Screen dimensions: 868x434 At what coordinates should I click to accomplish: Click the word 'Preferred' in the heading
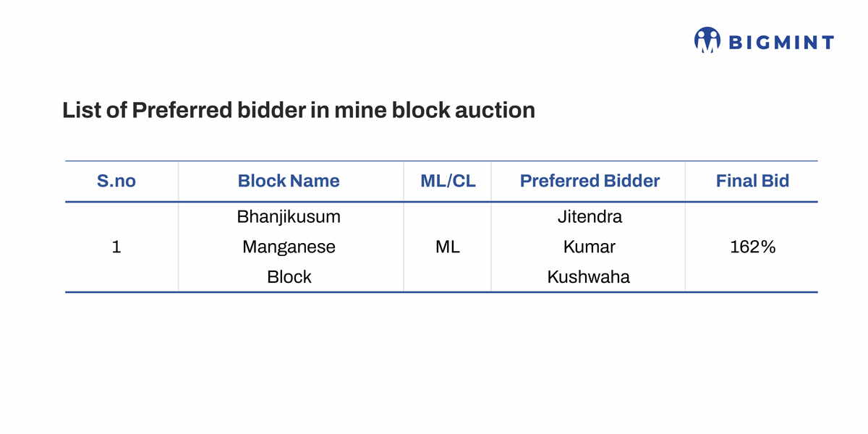pyautogui.click(x=182, y=110)
